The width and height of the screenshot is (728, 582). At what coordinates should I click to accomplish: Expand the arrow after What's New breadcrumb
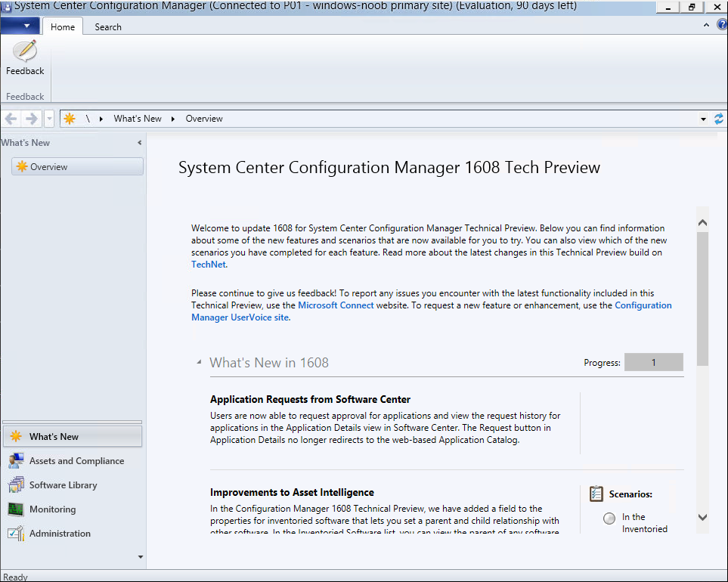pyautogui.click(x=173, y=119)
